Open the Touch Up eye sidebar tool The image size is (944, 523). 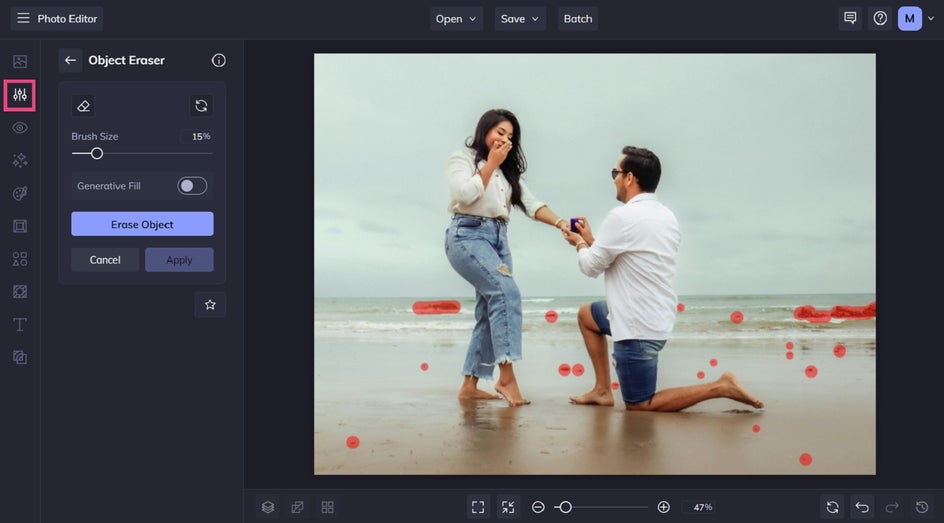pyautogui.click(x=20, y=128)
